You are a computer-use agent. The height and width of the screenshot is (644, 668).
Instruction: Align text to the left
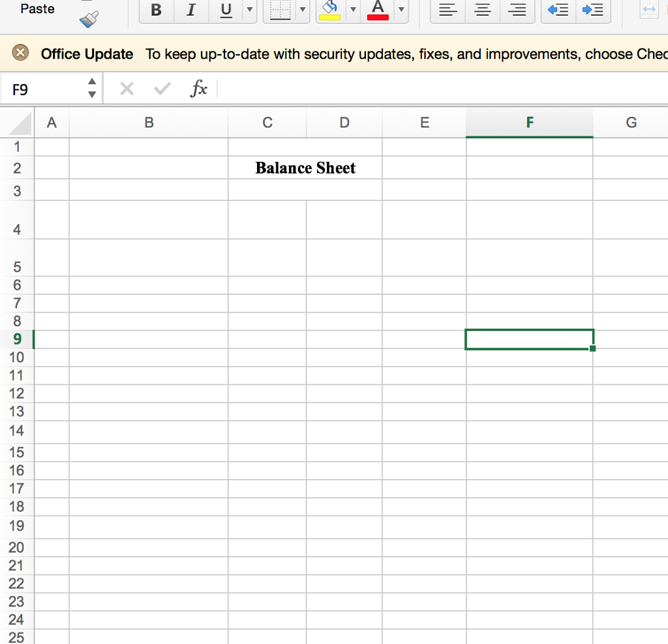(x=447, y=8)
